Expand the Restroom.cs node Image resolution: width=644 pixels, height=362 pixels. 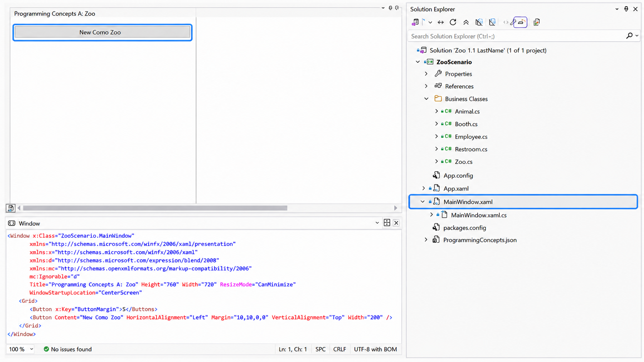[x=436, y=149]
